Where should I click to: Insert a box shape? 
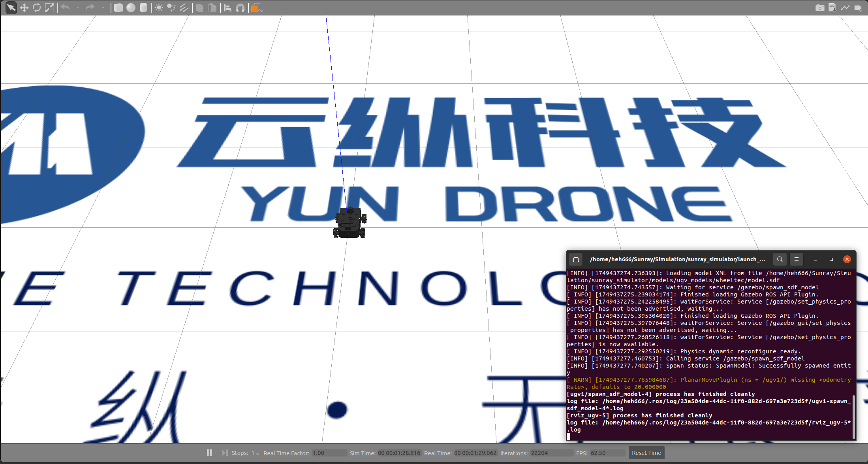(118, 8)
